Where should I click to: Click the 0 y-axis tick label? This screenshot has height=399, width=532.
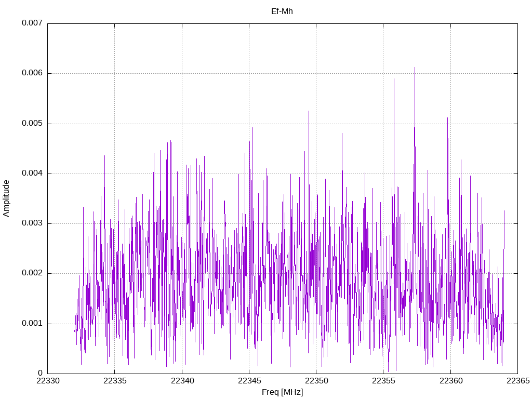[x=40, y=374]
